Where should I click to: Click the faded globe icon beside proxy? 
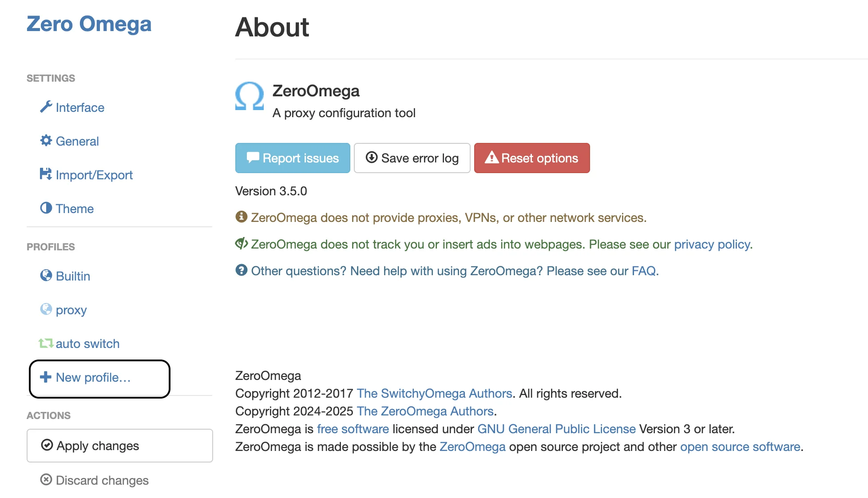coord(46,309)
